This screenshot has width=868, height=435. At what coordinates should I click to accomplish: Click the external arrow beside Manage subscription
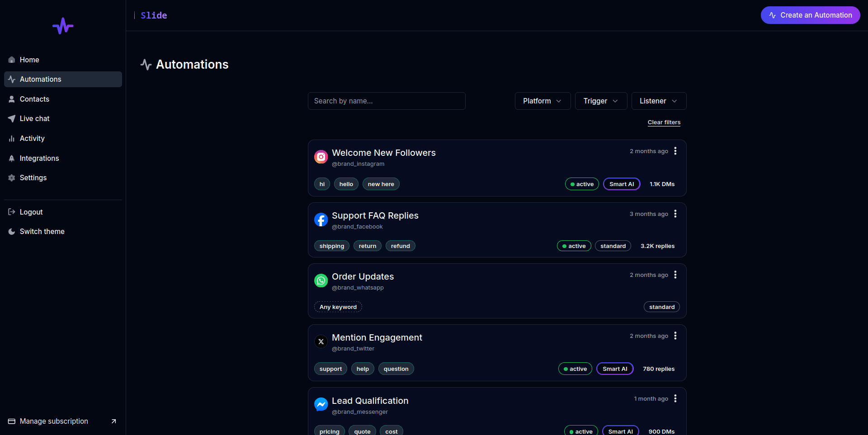click(x=114, y=421)
